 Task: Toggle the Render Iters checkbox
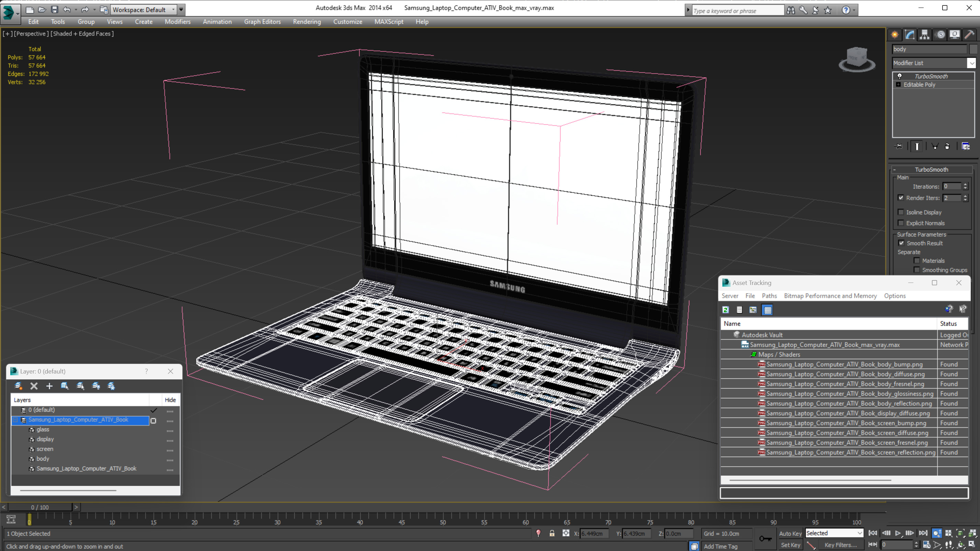tap(901, 198)
